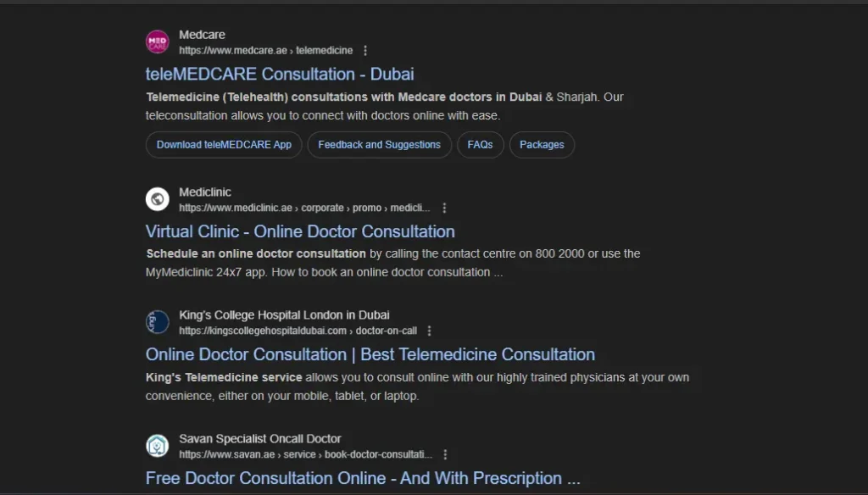Click Download teleMEDCARE App chip

coord(224,145)
